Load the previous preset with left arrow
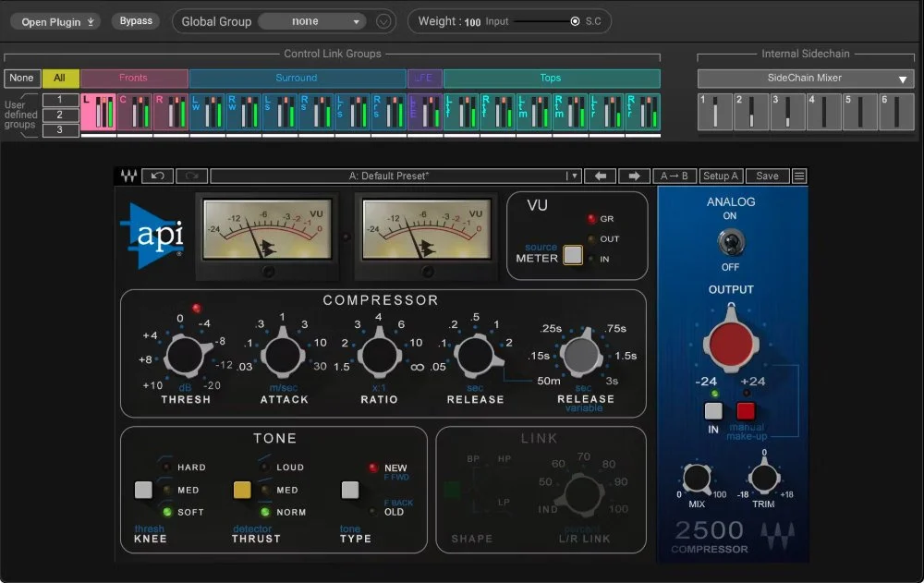Viewport: 924px width, 583px height. pyautogui.click(x=601, y=176)
